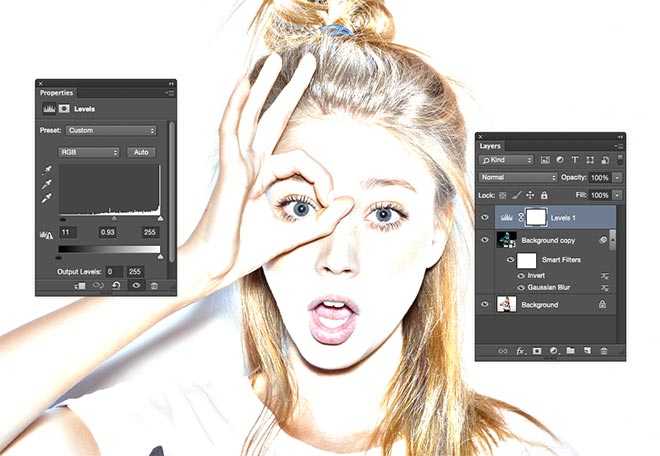The image size is (660, 456).
Task: Toggle visibility of the Gaussian Blur filter
Action: (521, 287)
